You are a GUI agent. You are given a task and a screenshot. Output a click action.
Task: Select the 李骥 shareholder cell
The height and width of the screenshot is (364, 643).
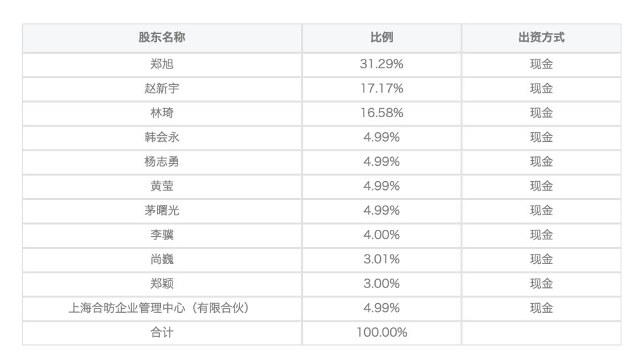coord(162,235)
